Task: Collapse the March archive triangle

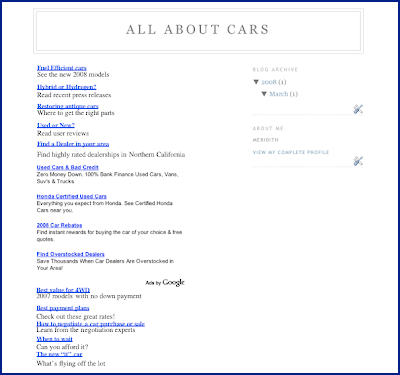Action: point(264,94)
